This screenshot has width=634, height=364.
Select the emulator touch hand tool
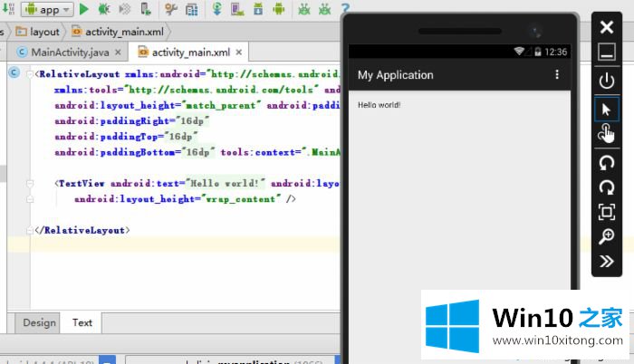607,133
